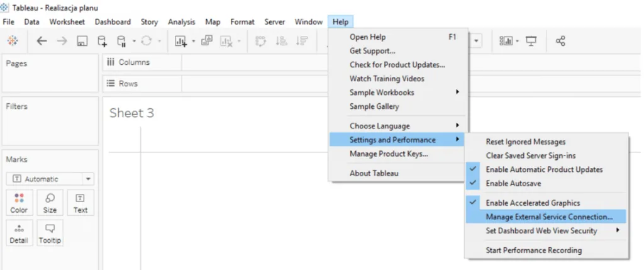644x270 pixels.
Task: Open the Analysis menu
Action: (182, 22)
